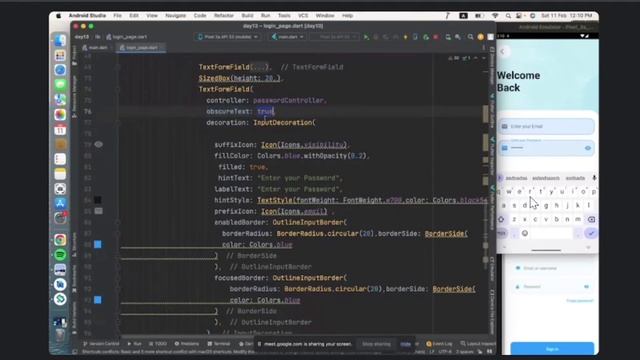Open the Window menu
This screenshot has height=360, width=640.
325,16
